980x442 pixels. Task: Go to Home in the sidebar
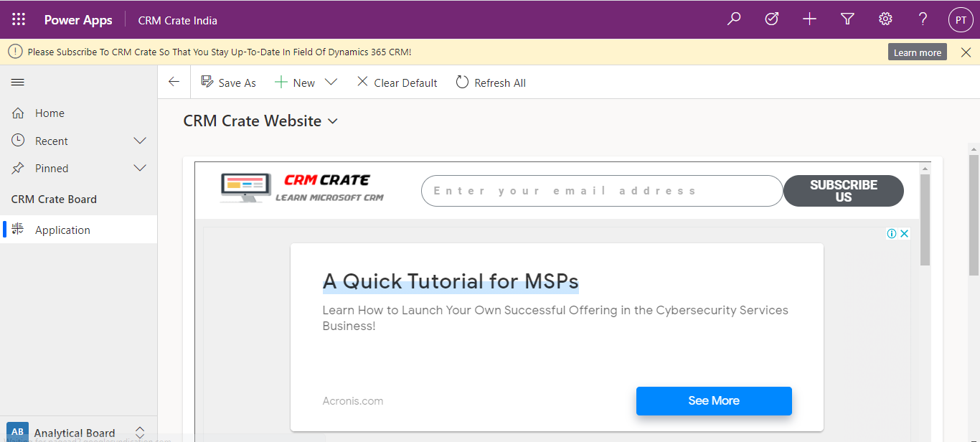(49, 113)
